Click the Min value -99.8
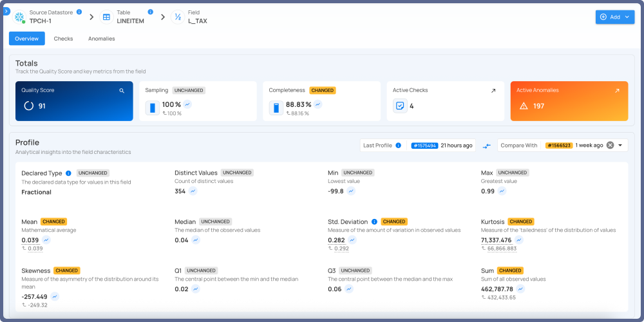 [x=336, y=191]
